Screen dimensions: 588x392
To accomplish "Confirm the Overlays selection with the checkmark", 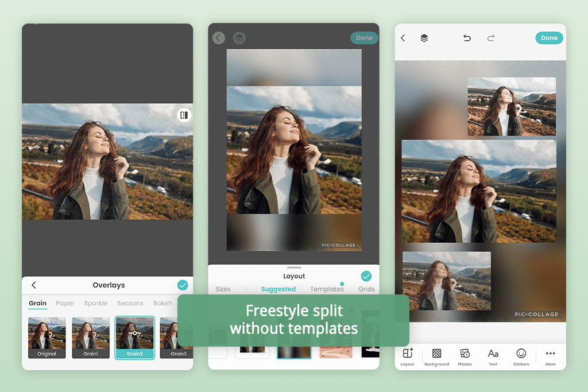I will (183, 285).
